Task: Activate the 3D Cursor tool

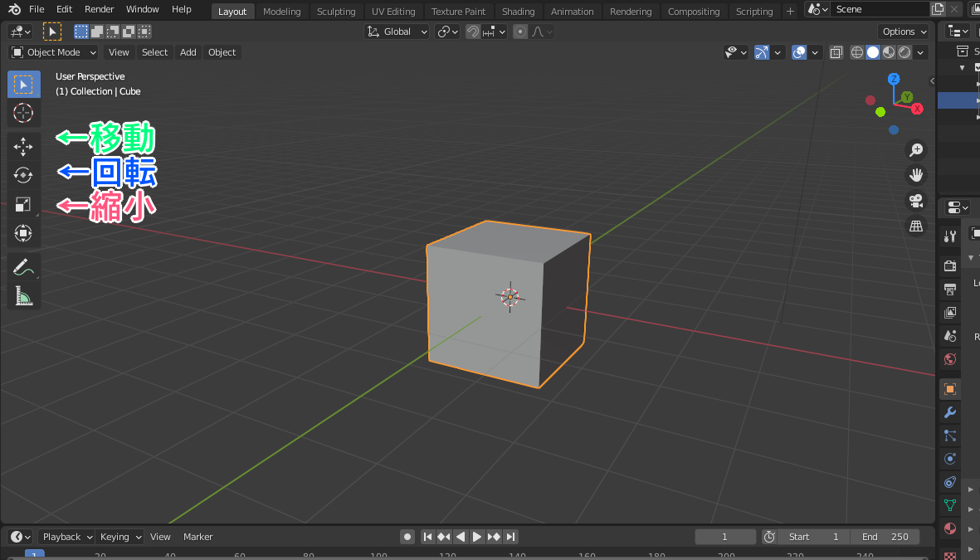Action: coord(24,113)
